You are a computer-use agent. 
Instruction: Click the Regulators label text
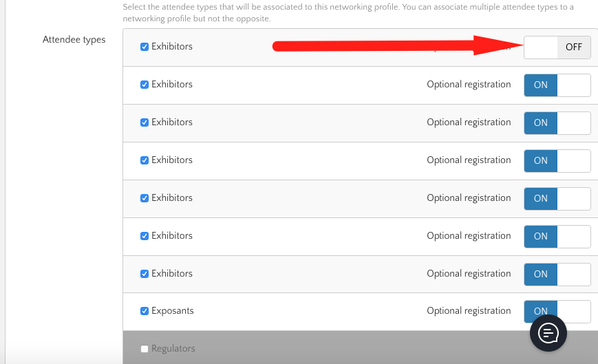point(173,349)
